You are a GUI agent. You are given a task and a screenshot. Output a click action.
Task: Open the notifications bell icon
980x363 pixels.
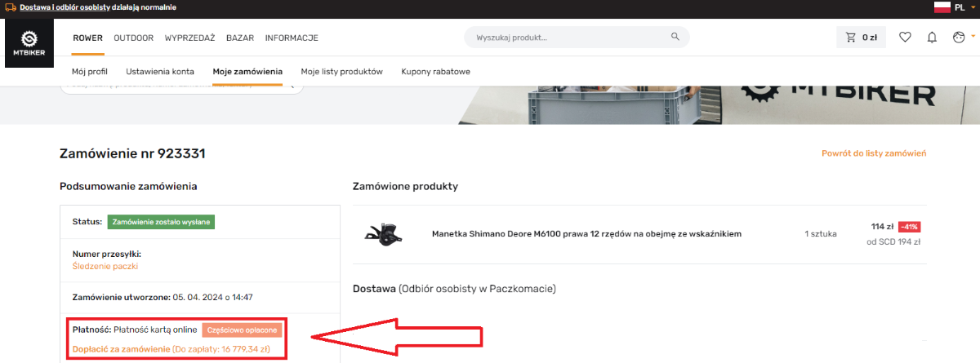click(932, 38)
